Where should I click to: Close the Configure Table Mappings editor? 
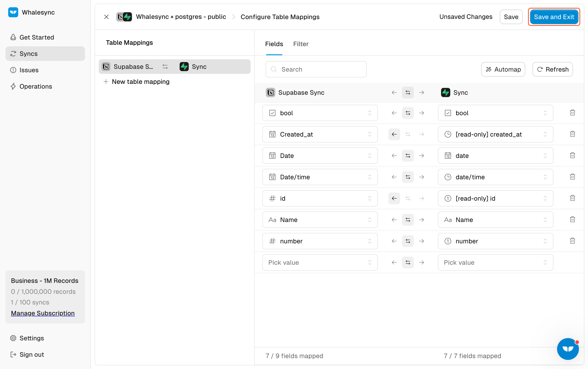pos(106,17)
